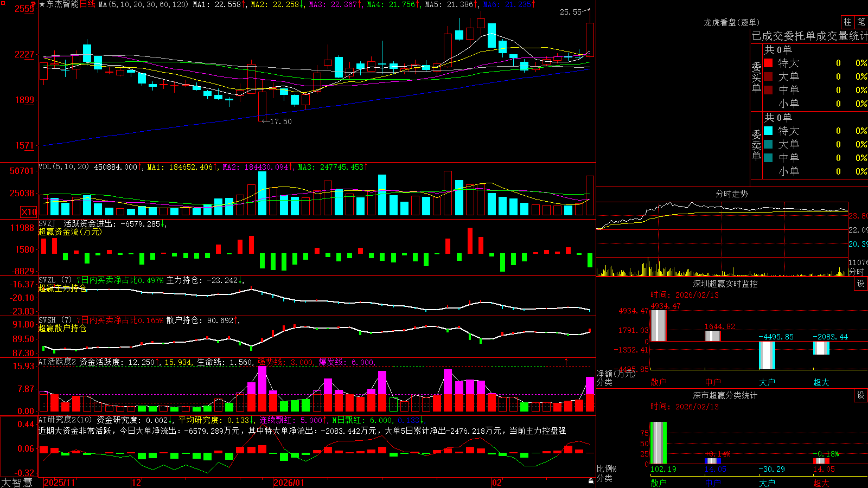Viewport: 868px width, 488px height.
Task: Click the 散户 102.19 bar in 分类统计
Action: (658, 442)
